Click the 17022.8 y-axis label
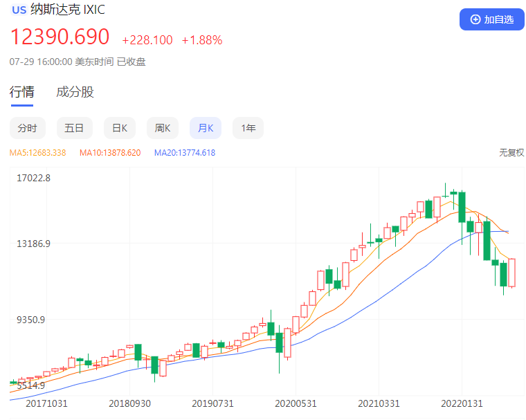Viewport: 526px width, 420px height. tap(33, 178)
